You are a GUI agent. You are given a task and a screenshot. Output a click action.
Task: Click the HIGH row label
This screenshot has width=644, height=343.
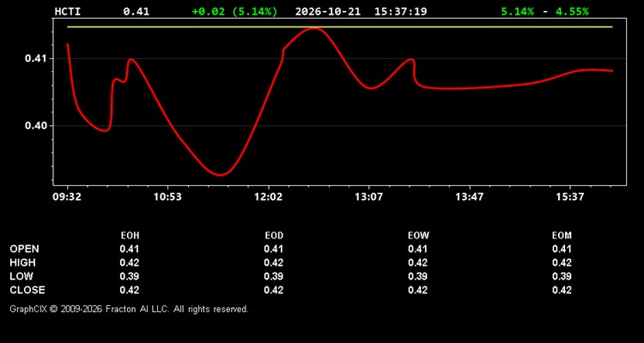pyautogui.click(x=22, y=262)
